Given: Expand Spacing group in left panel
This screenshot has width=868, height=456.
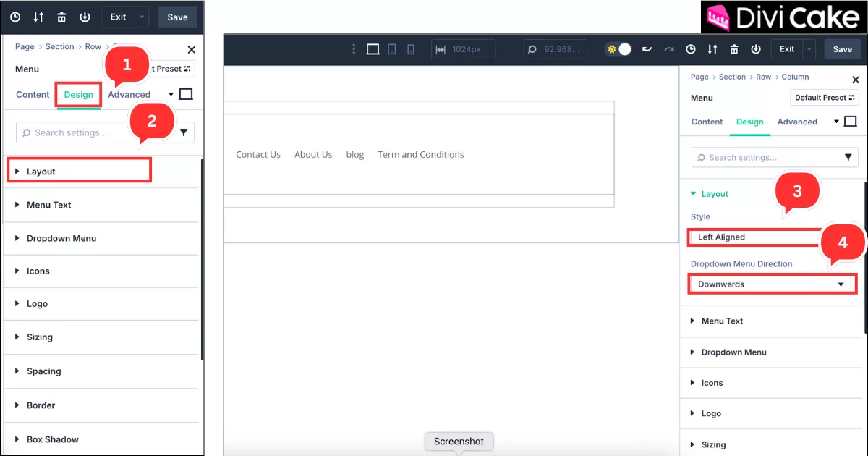Looking at the screenshot, I should [x=101, y=371].
